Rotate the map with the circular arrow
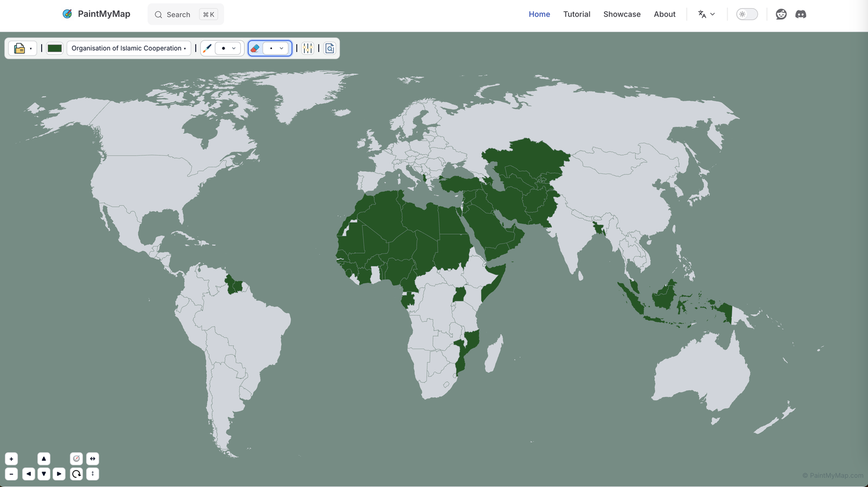This screenshot has height=487, width=868. (x=76, y=474)
